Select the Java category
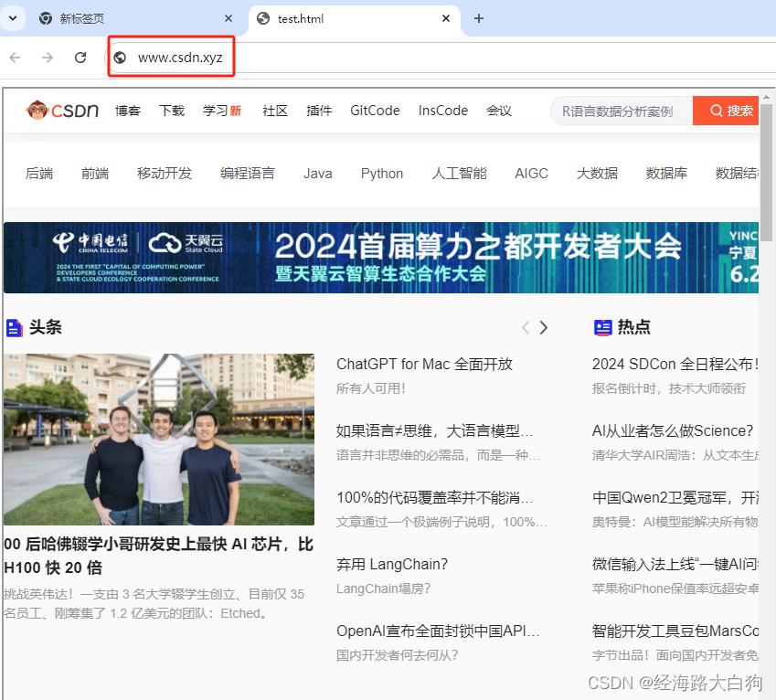Viewport: 776px width, 700px height. point(318,173)
